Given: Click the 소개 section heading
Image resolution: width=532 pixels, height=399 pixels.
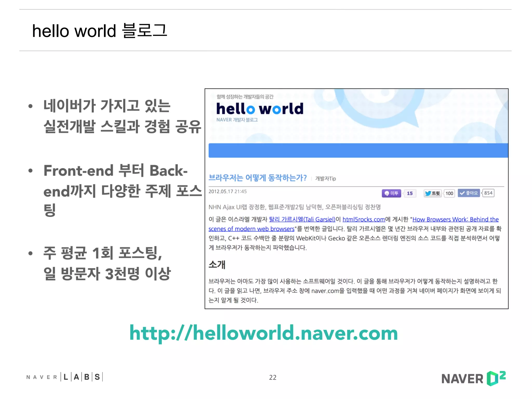Looking at the screenshot, I should [217, 264].
